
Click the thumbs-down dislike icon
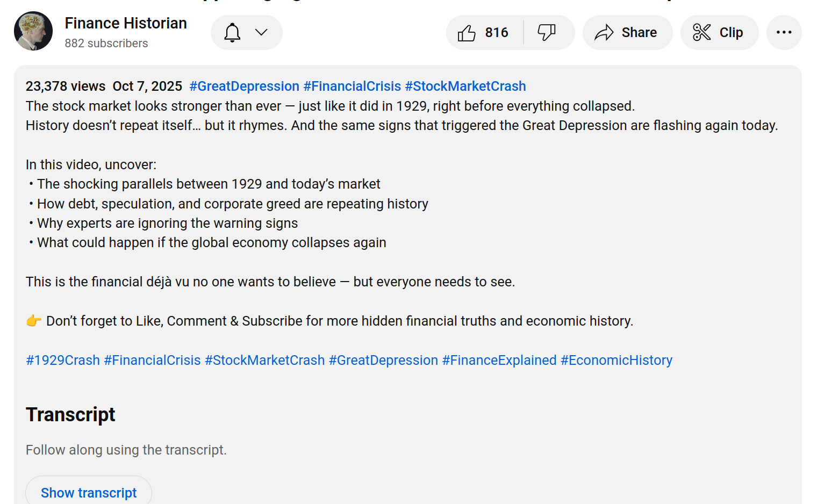click(547, 33)
